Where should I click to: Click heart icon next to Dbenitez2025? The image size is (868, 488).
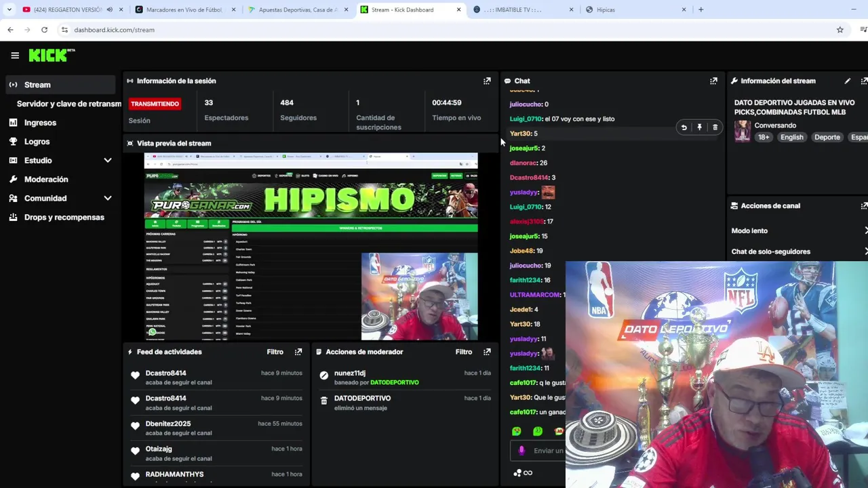[x=135, y=426]
